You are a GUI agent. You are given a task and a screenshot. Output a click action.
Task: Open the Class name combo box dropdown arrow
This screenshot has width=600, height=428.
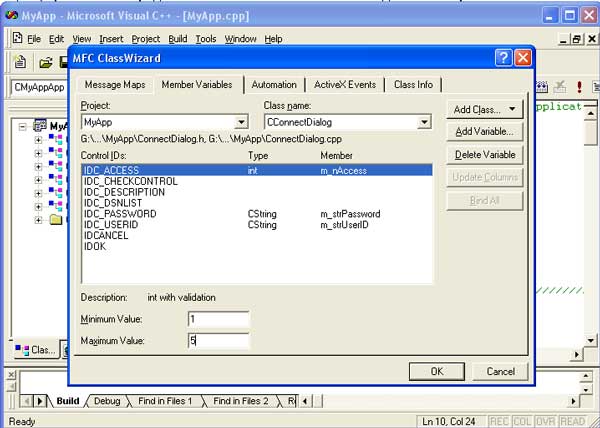point(424,122)
